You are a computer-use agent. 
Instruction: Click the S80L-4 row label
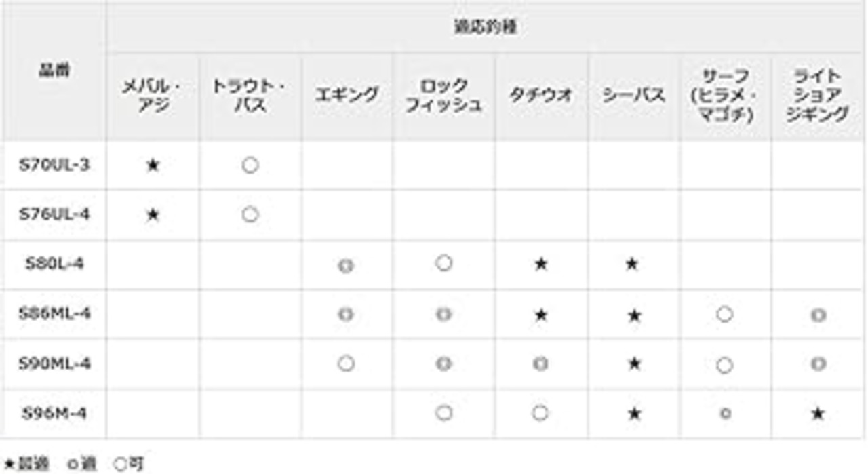(x=54, y=264)
